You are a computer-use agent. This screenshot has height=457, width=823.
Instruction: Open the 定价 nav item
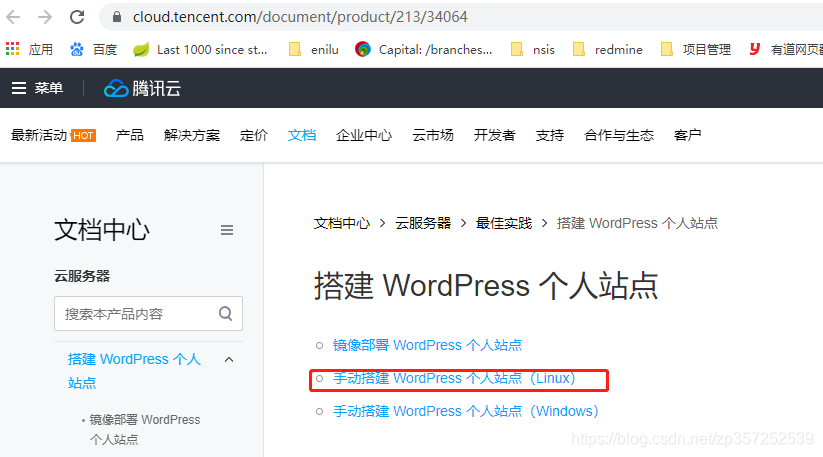tap(254, 135)
